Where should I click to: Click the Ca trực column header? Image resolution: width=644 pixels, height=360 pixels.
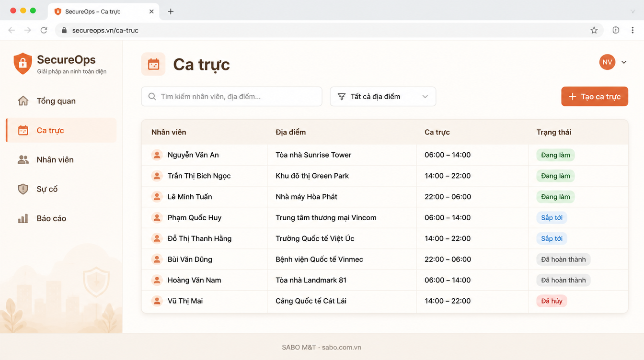coord(437,132)
